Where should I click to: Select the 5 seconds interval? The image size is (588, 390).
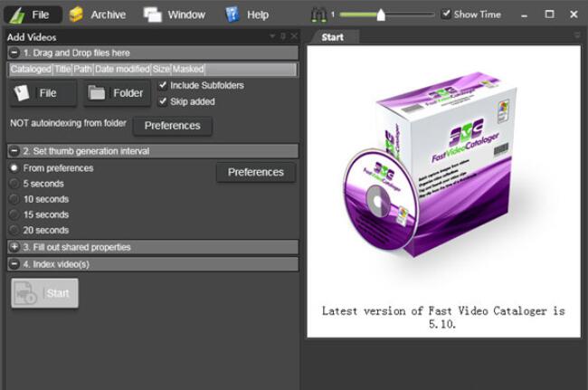coord(14,184)
